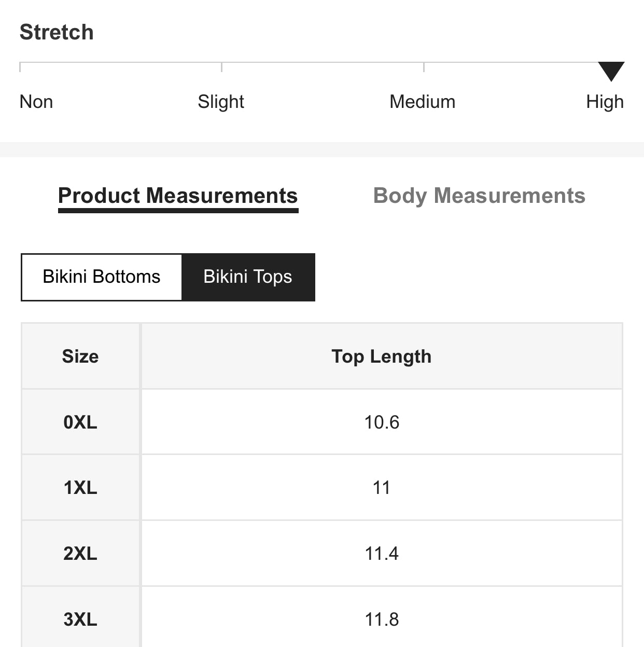The height and width of the screenshot is (647, 644).
Task: Click the Non stretch label
Action: click(36, 102)
